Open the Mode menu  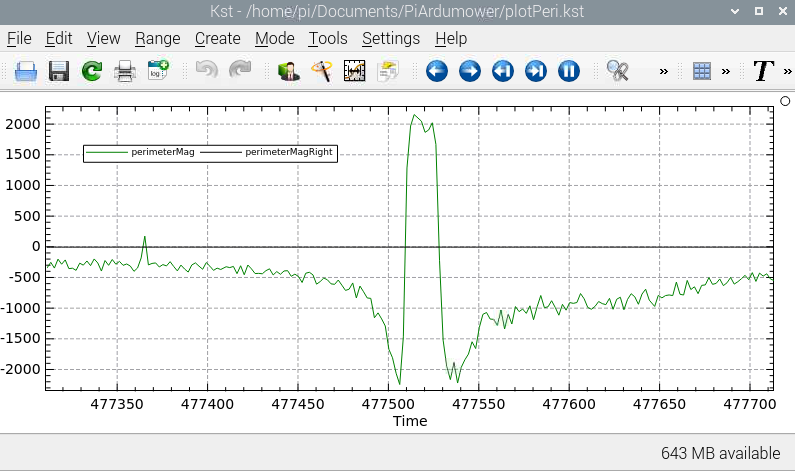275,39
